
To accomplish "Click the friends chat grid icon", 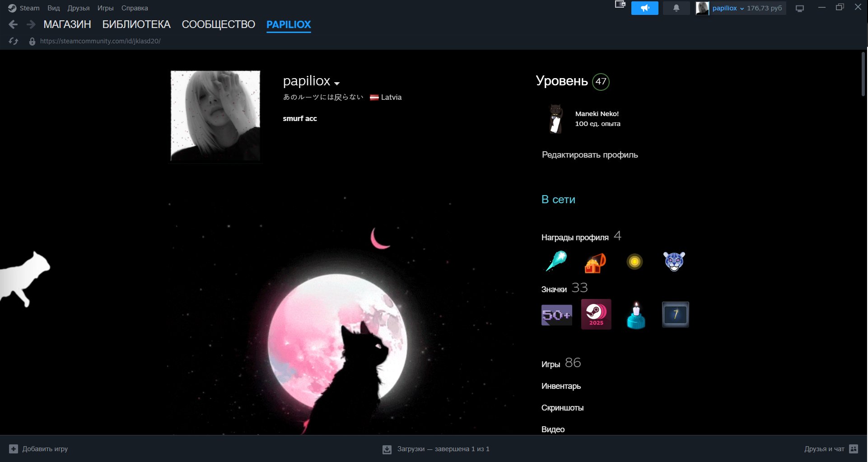I will point(854,449).
